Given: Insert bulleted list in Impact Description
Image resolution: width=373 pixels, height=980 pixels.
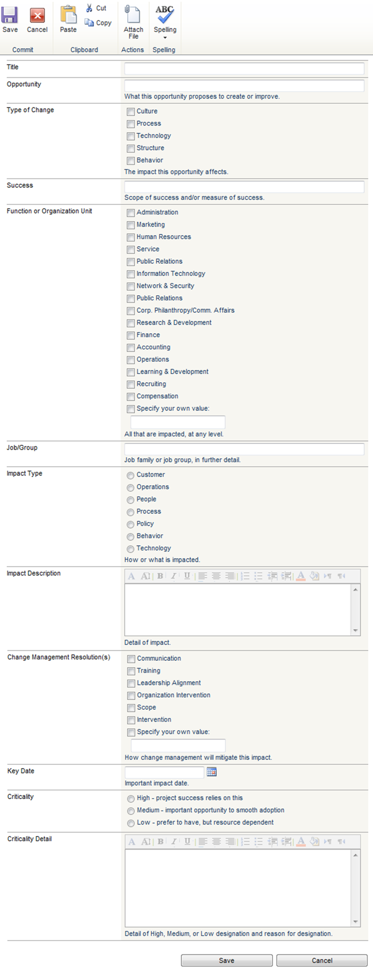Looking at the screenshot, I should tap(258, 576).
